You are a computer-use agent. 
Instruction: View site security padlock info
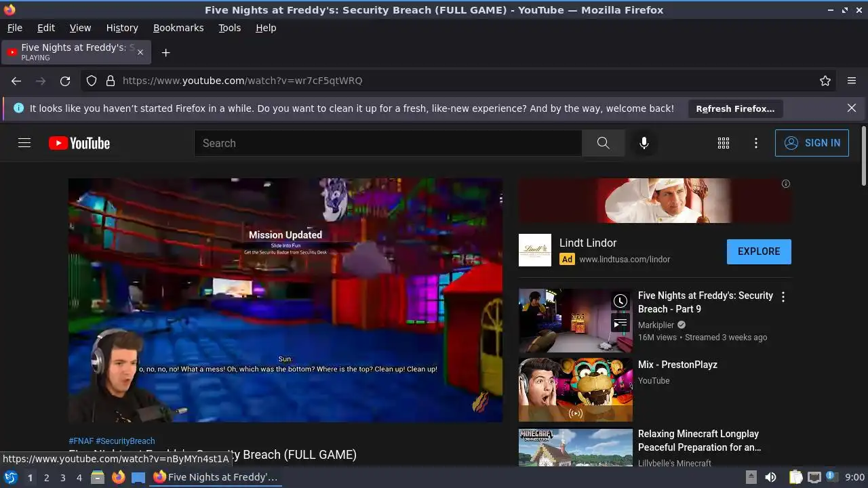[110, 81]
